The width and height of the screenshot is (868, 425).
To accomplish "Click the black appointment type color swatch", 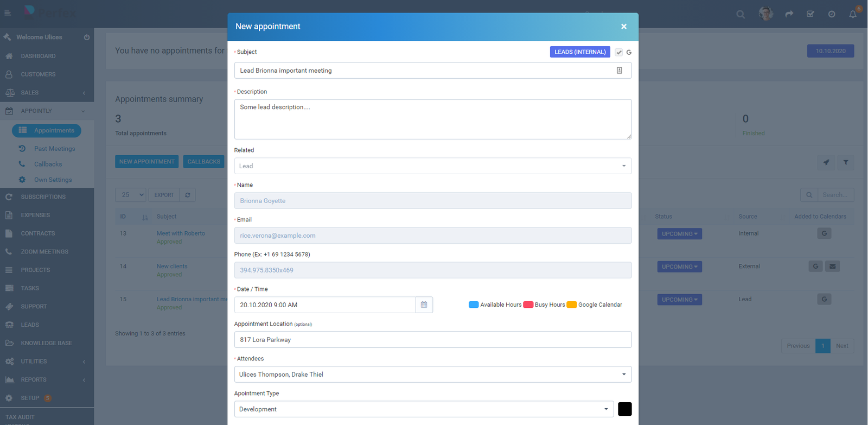I will (x=624, y=409).
